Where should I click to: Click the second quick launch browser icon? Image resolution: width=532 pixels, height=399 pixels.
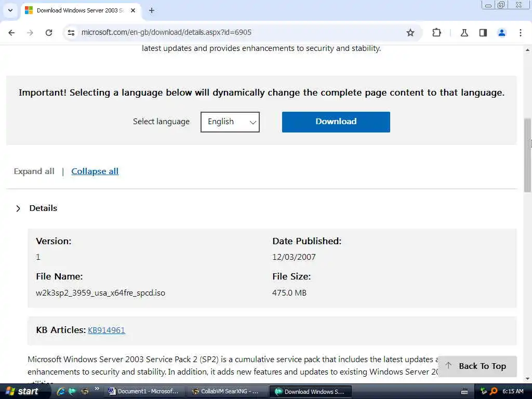(72, 391)
